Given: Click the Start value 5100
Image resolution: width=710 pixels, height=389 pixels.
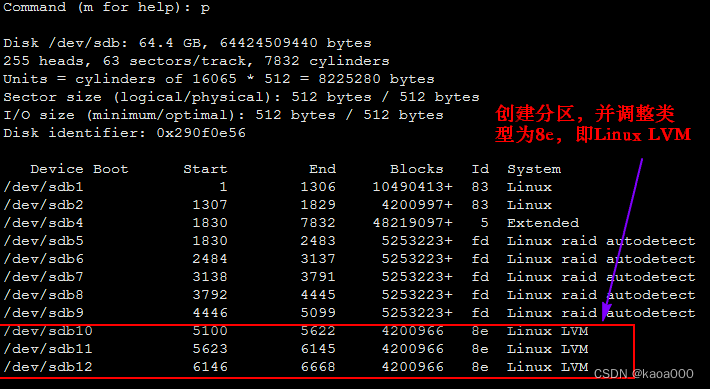Looking at the screenshot, I should click(210, 331).
